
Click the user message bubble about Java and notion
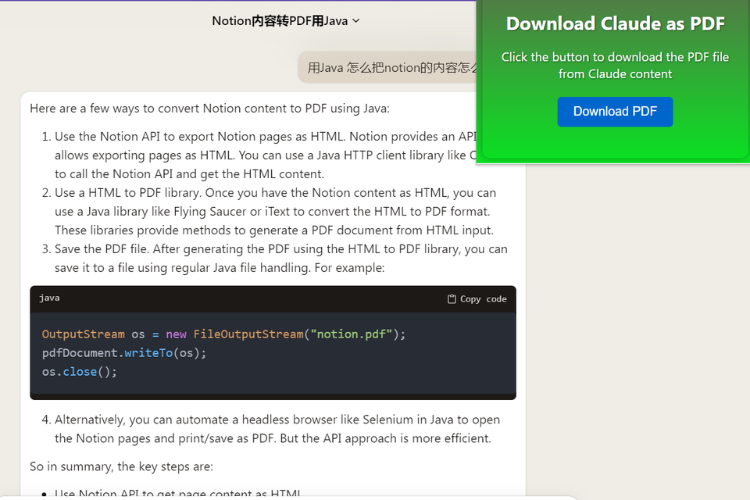387,67
